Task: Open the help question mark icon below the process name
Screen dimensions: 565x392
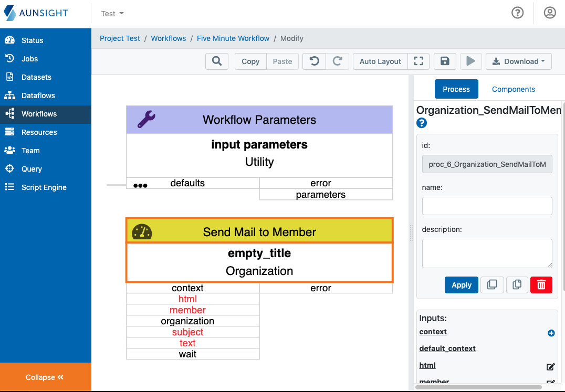Action: point(421,123)
